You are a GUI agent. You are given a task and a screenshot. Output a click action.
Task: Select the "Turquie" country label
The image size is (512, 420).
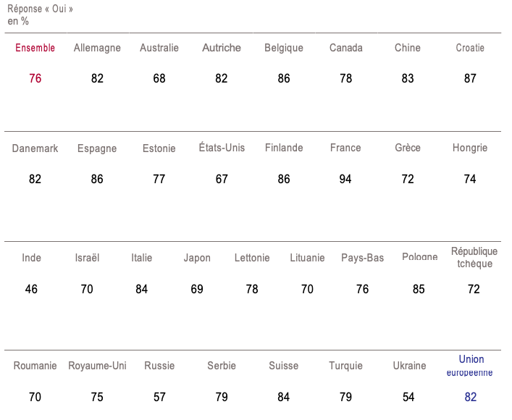[x=345, y=366]
